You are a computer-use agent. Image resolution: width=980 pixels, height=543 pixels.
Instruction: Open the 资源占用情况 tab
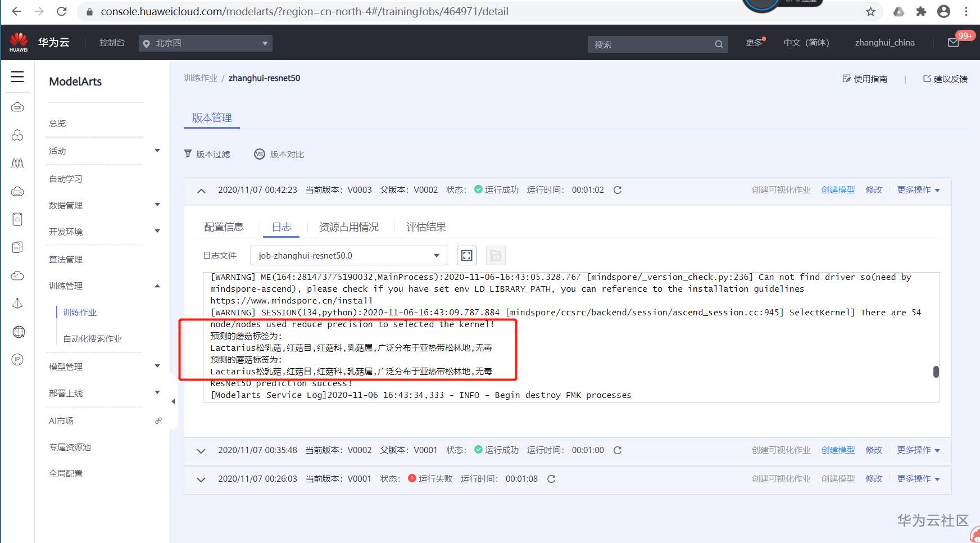tap(349, 227)
